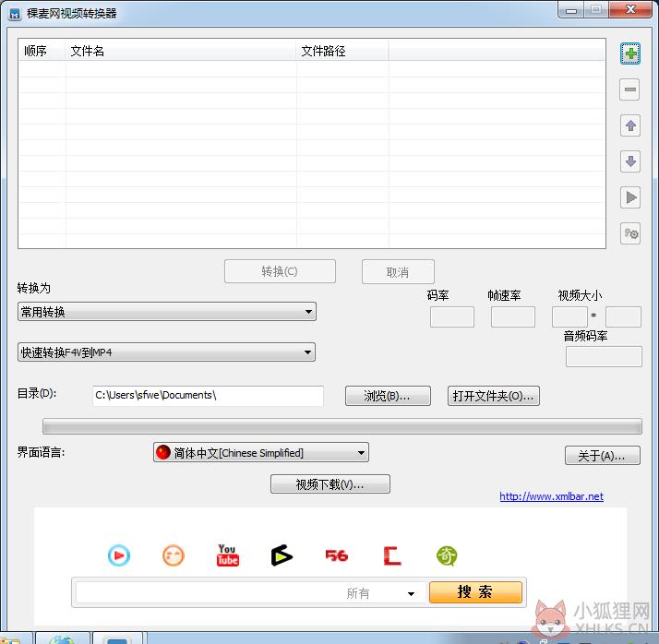Add a file with the green plus icon
Viewport: 659px width, 644px height.
(x=630, y=54)
